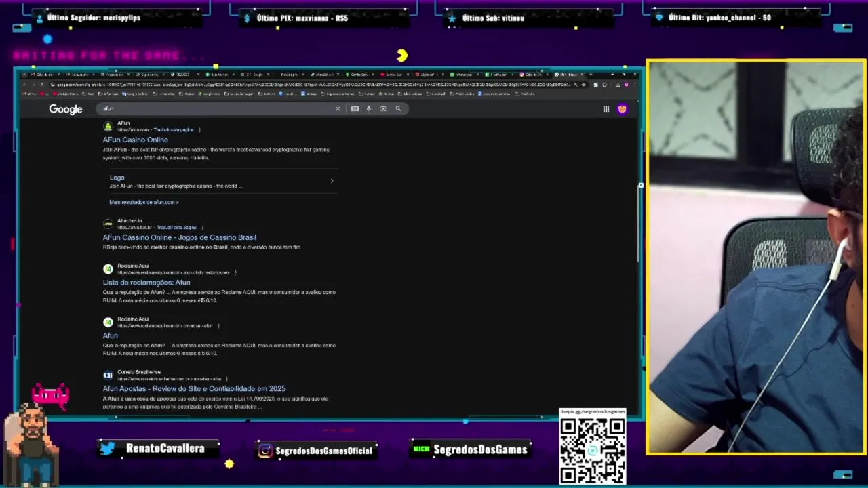Click the Último Seguidor: merispylips label
The width and height of the screenshot is (868, 488).
coord(94,18)
